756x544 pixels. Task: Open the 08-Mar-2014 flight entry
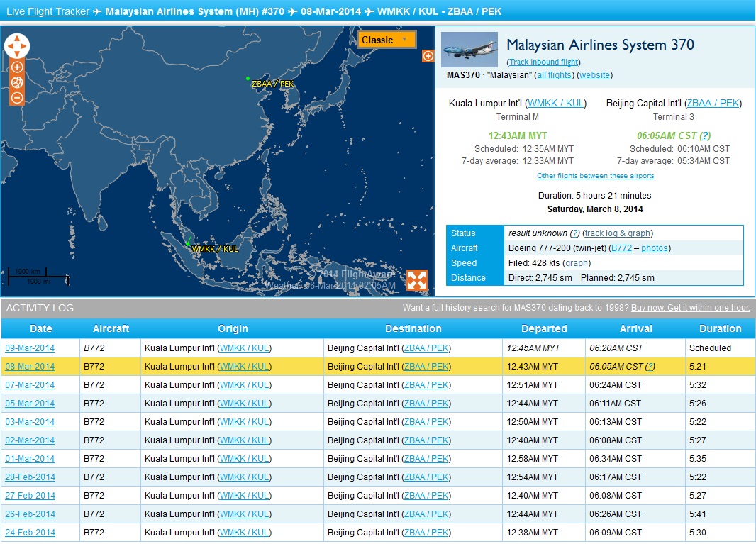tap(30, 367)
